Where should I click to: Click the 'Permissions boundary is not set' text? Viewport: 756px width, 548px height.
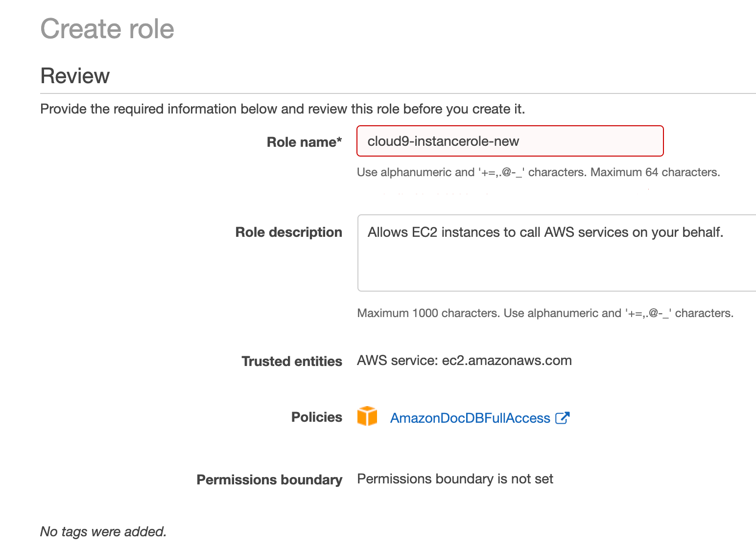click(x=455, y=479)
